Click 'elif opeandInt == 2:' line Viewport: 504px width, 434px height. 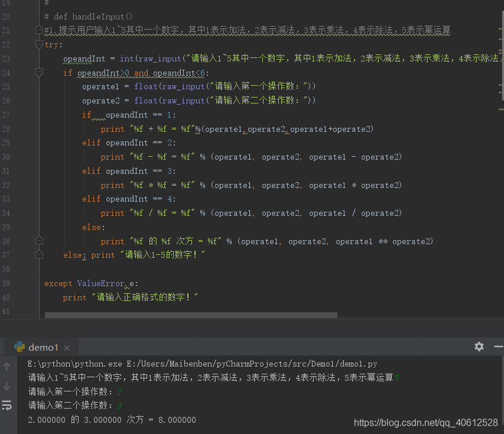point(129,143)
